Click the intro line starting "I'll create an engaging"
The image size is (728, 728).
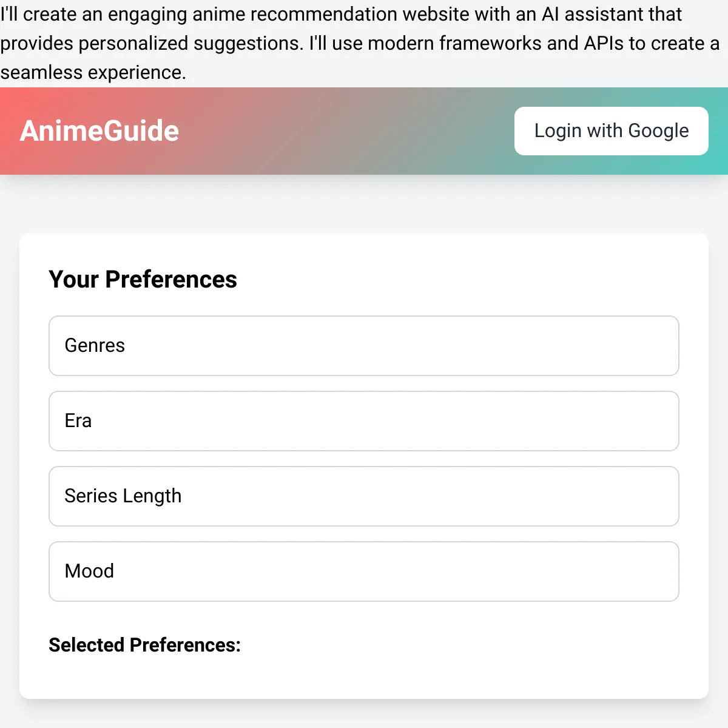(x=341, y=14)
